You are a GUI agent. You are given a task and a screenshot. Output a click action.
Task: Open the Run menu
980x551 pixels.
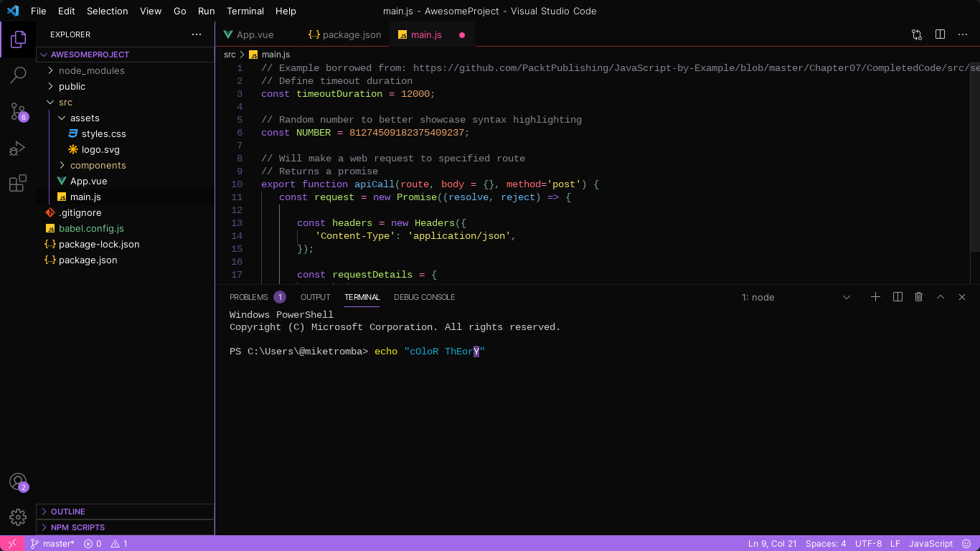tap(207, 11)
